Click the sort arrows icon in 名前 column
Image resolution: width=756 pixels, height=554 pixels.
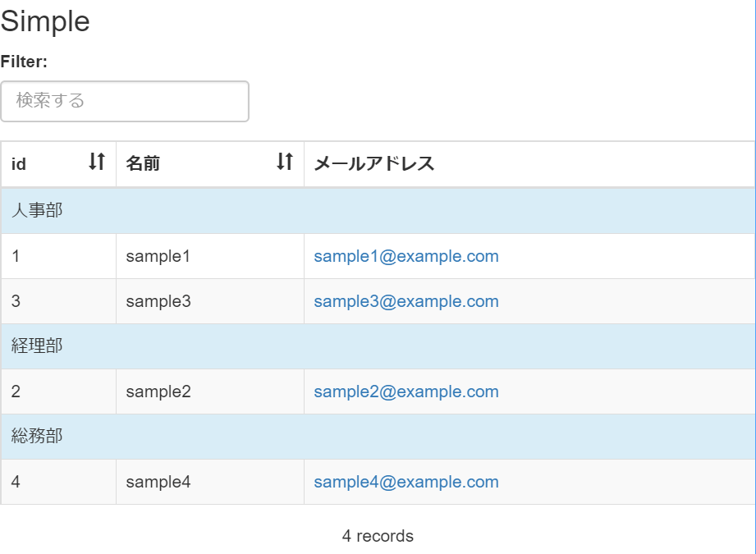(x=284, y=163)
